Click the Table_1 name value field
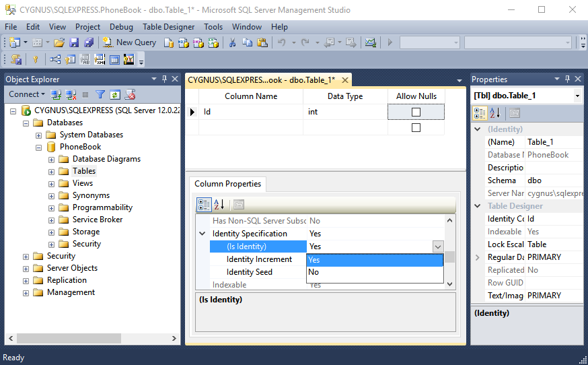This screenshot has height=365, width=588. (x=554, y=142)
